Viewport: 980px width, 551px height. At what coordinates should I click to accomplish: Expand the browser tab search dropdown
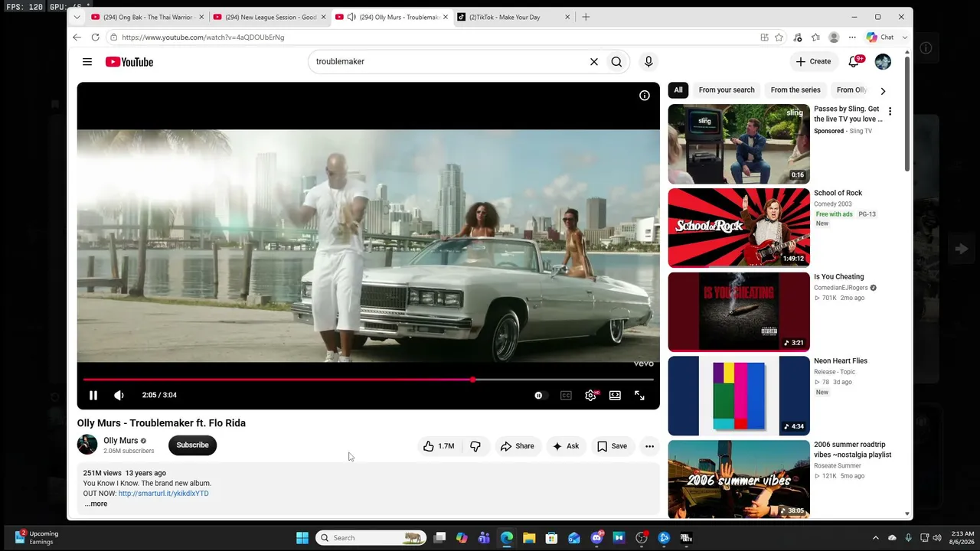(x=77, y=17)
